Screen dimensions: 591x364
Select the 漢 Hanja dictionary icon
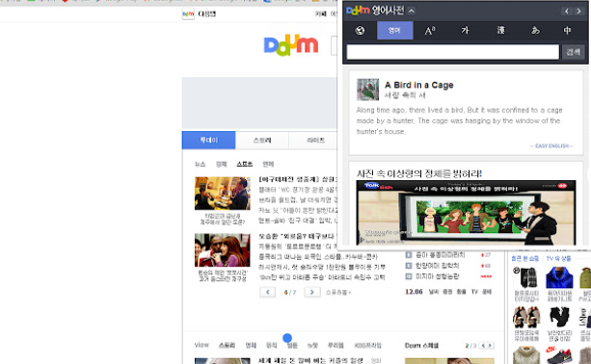pos(500,30)
